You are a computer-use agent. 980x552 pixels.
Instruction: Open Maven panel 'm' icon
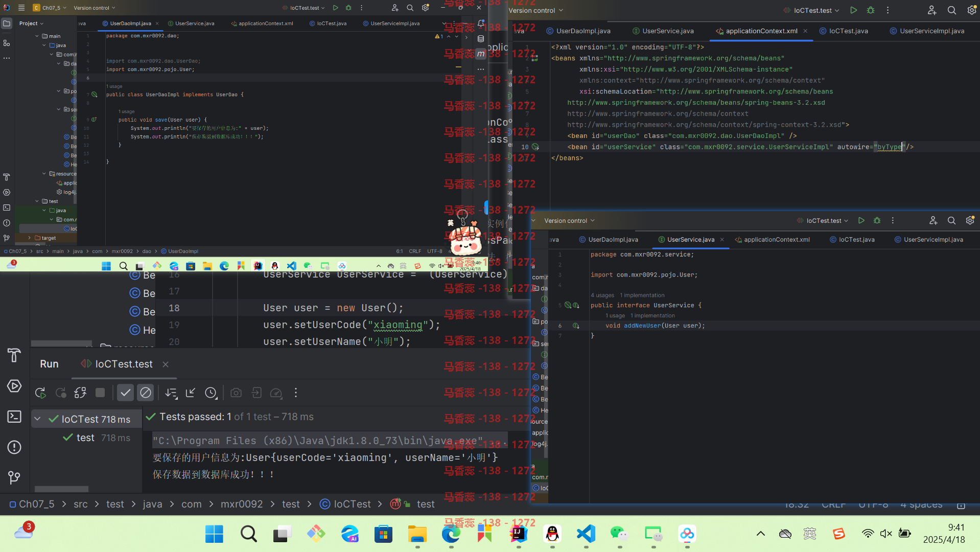(x=481, y=54)
